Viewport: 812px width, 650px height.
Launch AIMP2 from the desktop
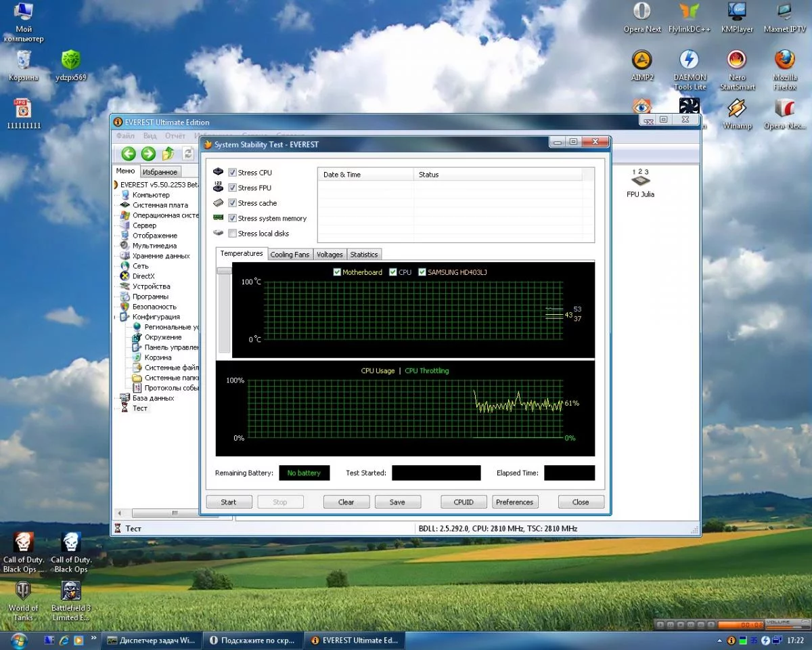pyautogui.click(x=642, y=66)
